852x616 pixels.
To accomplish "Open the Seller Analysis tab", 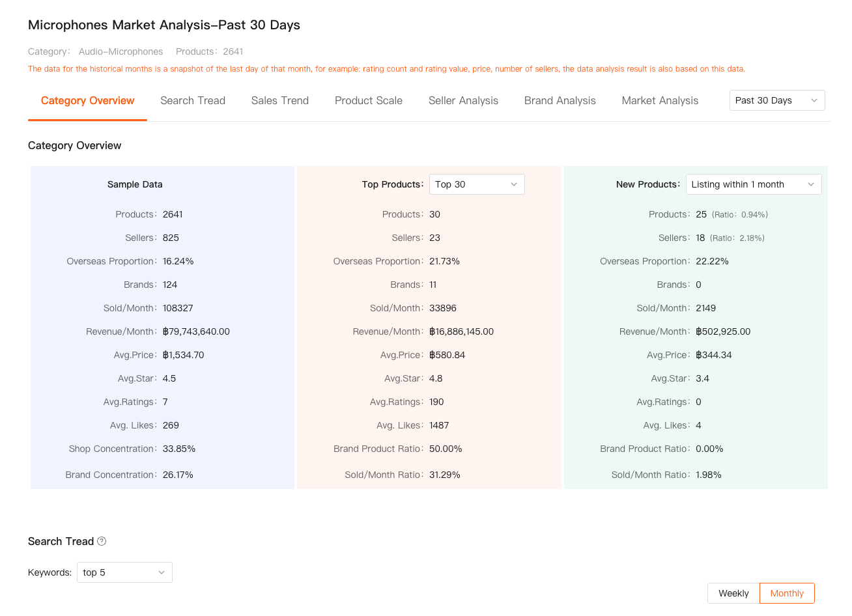I will (463, 100).
